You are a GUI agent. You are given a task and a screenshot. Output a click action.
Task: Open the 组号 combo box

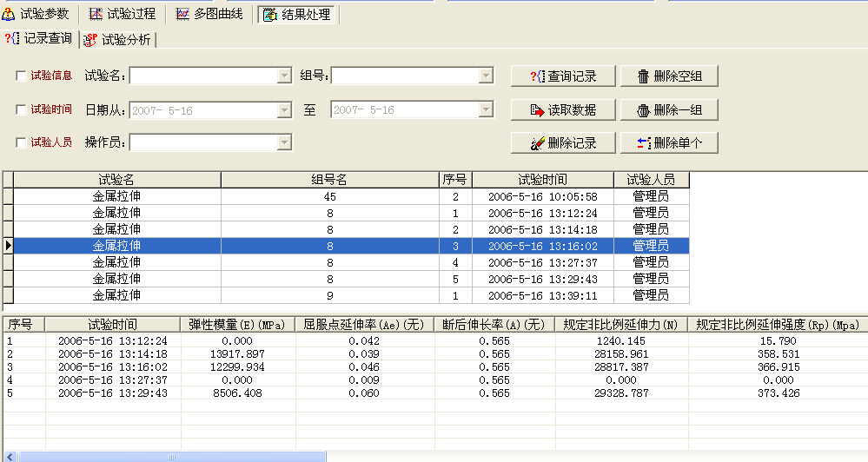click(486, 76)
